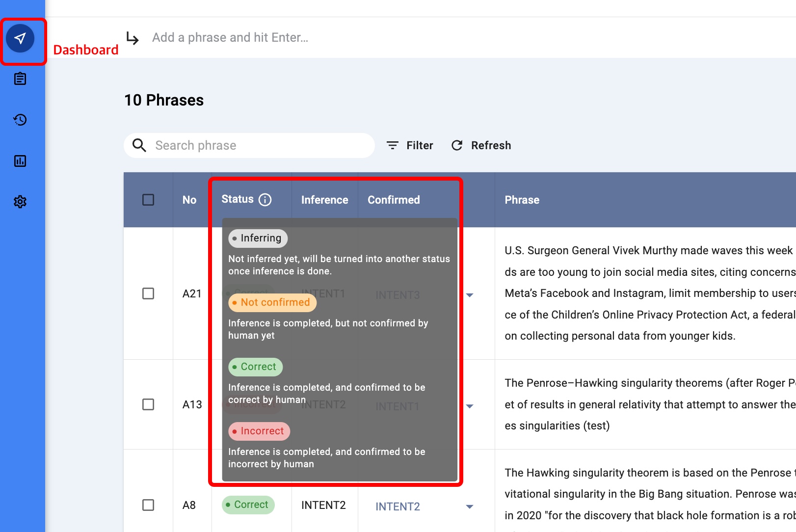Open the history clock icon in sidebar

coord(20,120)
